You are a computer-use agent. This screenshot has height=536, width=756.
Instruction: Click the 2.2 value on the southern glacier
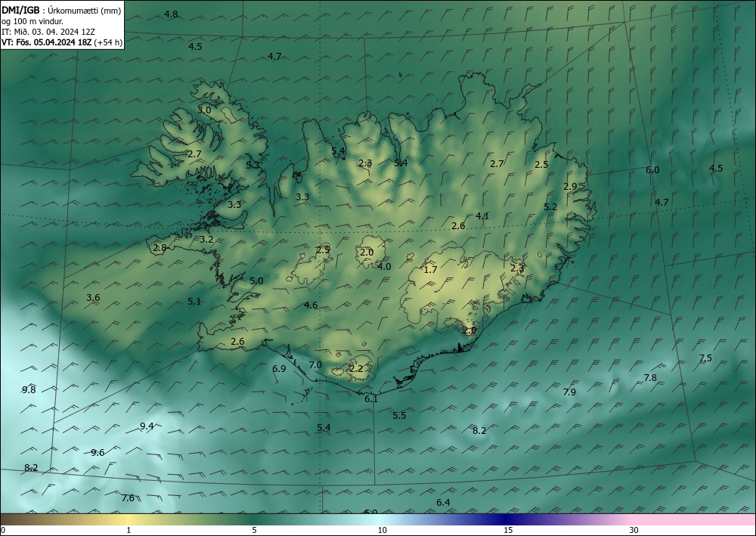[356, 369]
